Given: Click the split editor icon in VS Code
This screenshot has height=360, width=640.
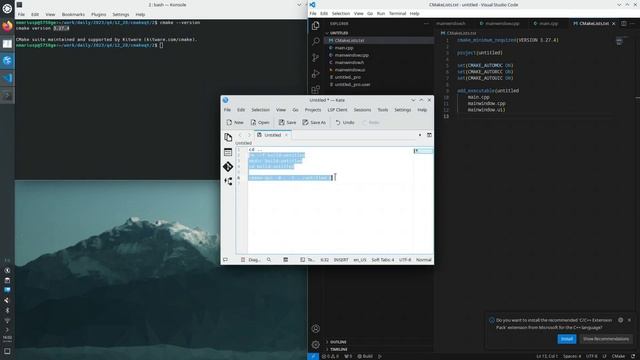Looking at the screenshot, I should [x=624, y=24].
